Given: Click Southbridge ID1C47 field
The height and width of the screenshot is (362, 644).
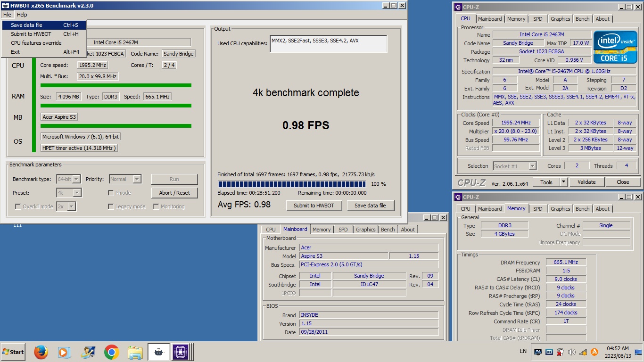Looking at the screenshot, I should point(369,285).
